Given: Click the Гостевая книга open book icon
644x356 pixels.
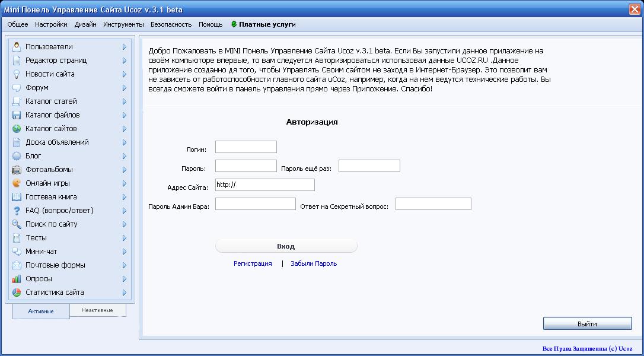Looking at the screenshot, I should click(x=17, y=197).
